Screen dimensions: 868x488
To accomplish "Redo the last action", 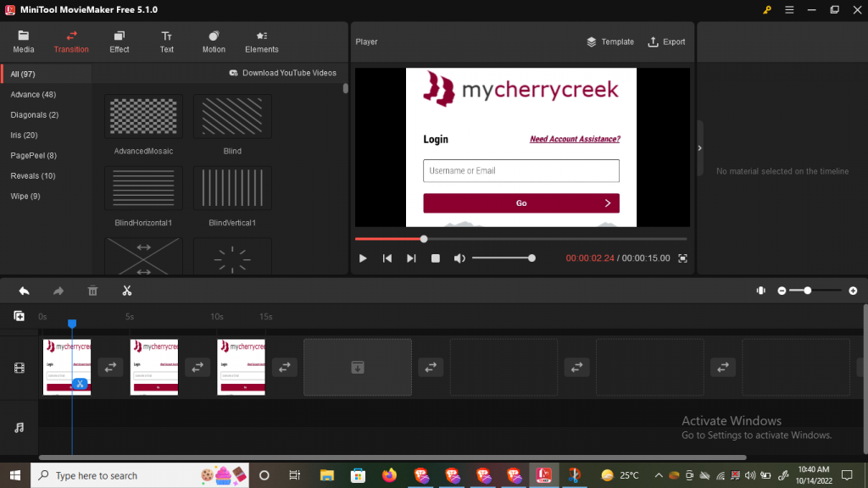I will (x=58, y=291).
